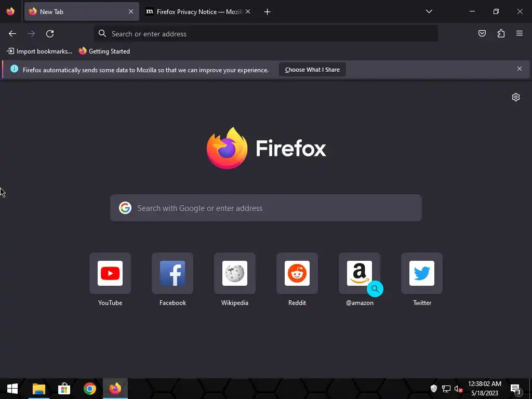Open File Explorer from taskbar

[x=38, y=389]
